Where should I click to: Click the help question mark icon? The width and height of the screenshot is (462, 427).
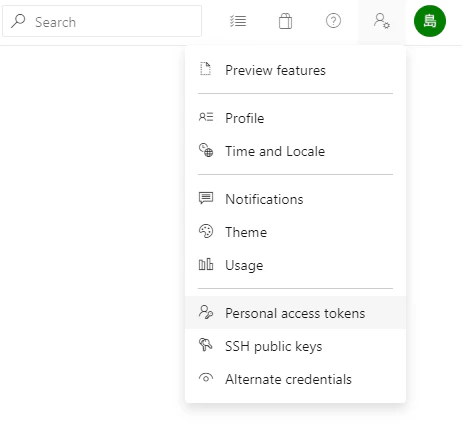click(x=333, y=21)
